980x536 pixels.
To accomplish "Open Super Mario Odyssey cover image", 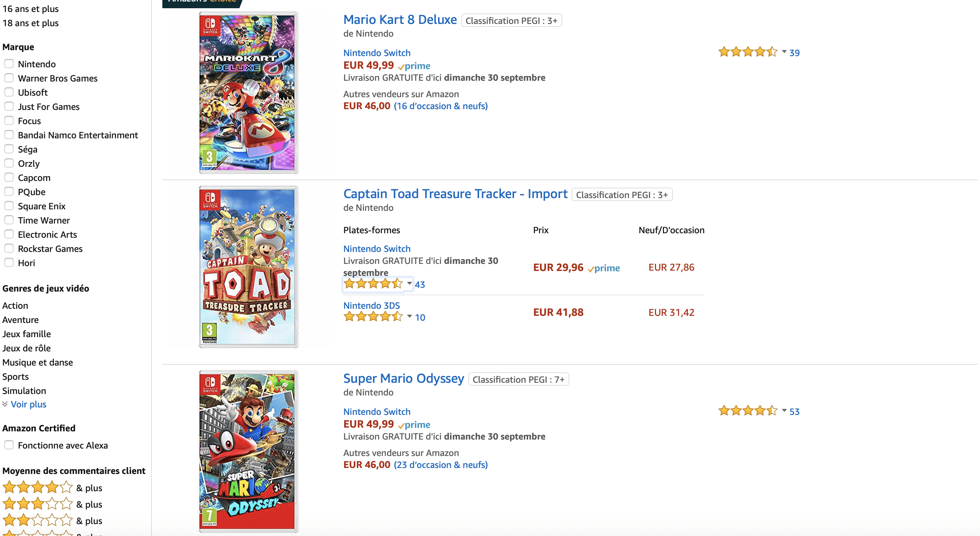I will tap(248, 451).
